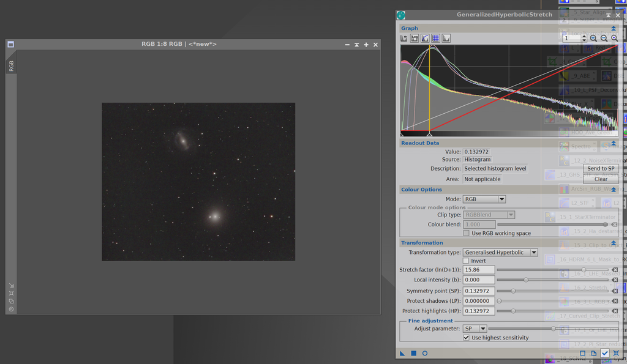Select the RGB tab of the image window
627x364 pixels.
coord(11,66)
